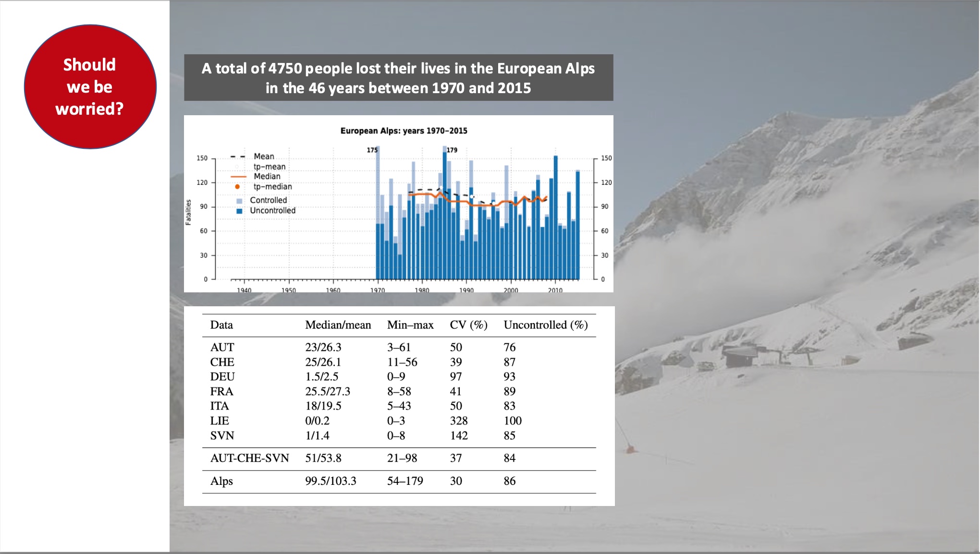Click the 'Fatalities' y-axis label
Screen dimensions: 980x554
pos(188,212)
